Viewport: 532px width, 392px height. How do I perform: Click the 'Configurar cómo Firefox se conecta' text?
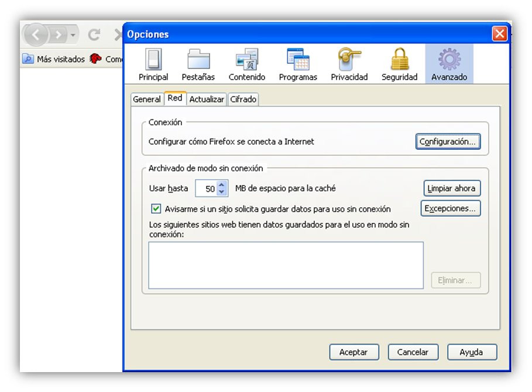coord(231,142)
